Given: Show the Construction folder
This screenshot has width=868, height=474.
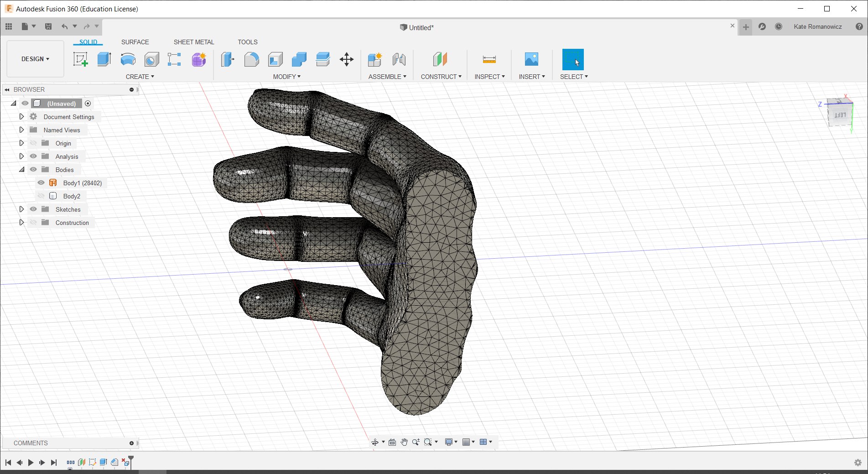Looking at the screenshot, I should pyautogui.click(x=33, y=223).
